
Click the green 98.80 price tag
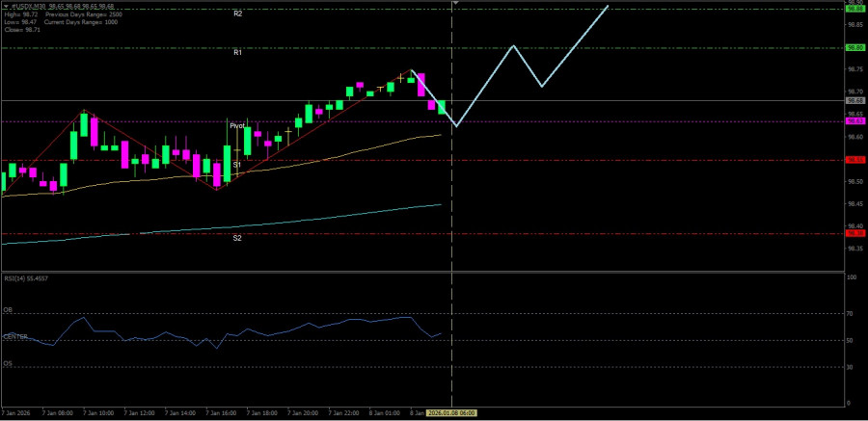pos(854,47)
